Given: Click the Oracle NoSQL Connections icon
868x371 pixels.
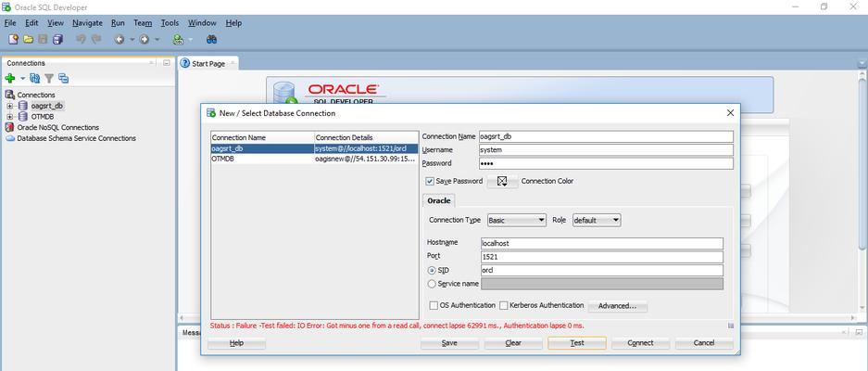Looking at the screenshot, I should coord(10,127).
